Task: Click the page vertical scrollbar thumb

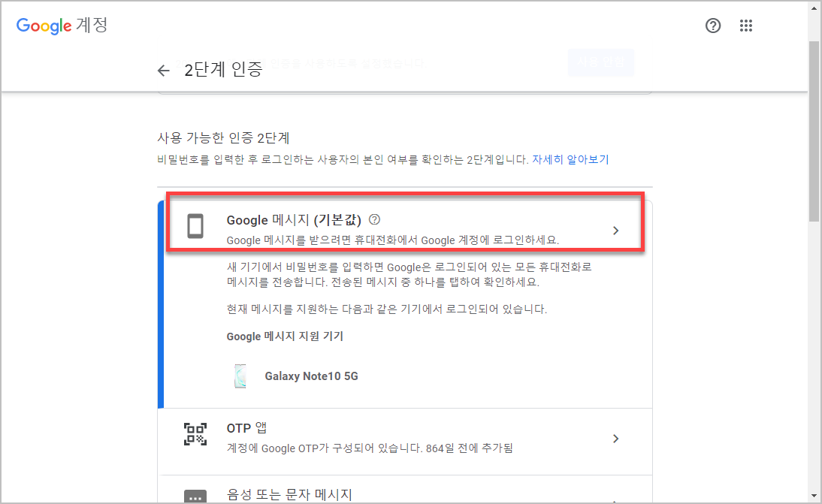Action: pyautogui.click(x=814, y=131)
